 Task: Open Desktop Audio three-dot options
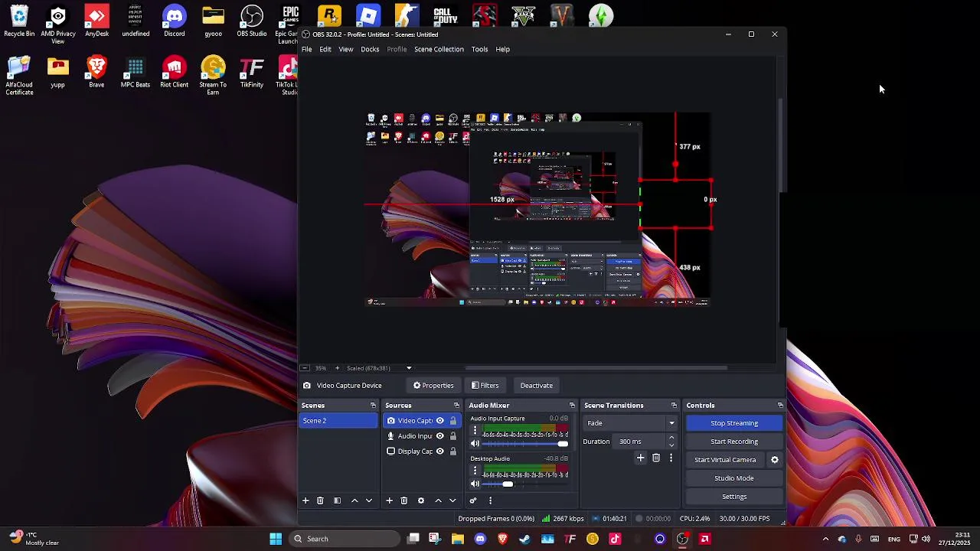coord(475,471)
